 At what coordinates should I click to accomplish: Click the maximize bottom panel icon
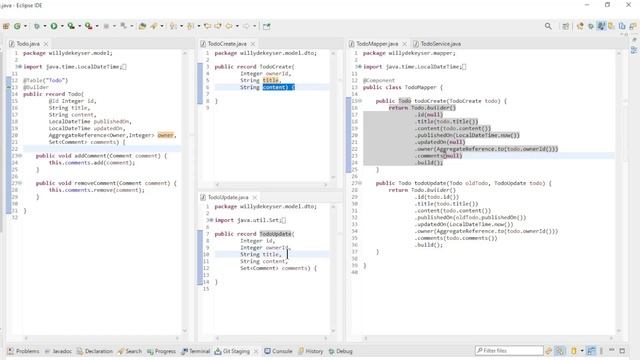click(622, 351)
